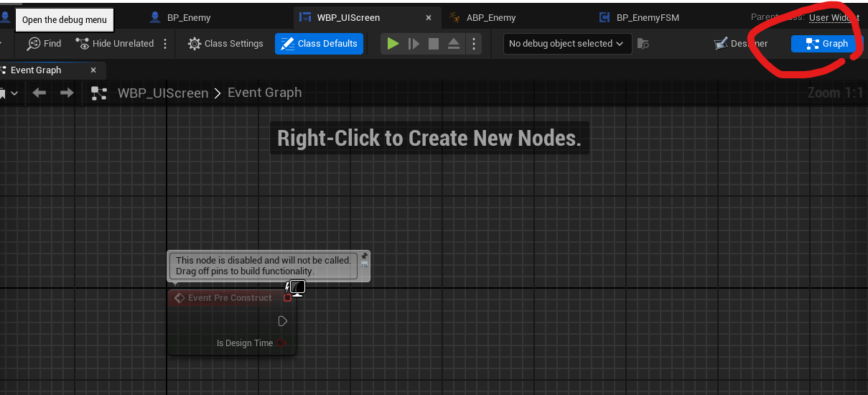Toggle pin on the node comment bubble
Screen dimensions: 868x395
click(365, 256)
